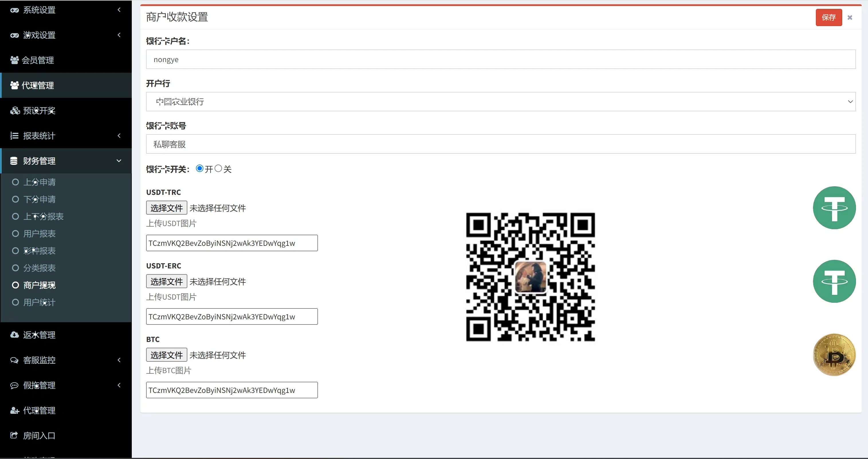Click the gamepad icon beside 游戏设置
The image size is (868, 459).
pos(15,35)
